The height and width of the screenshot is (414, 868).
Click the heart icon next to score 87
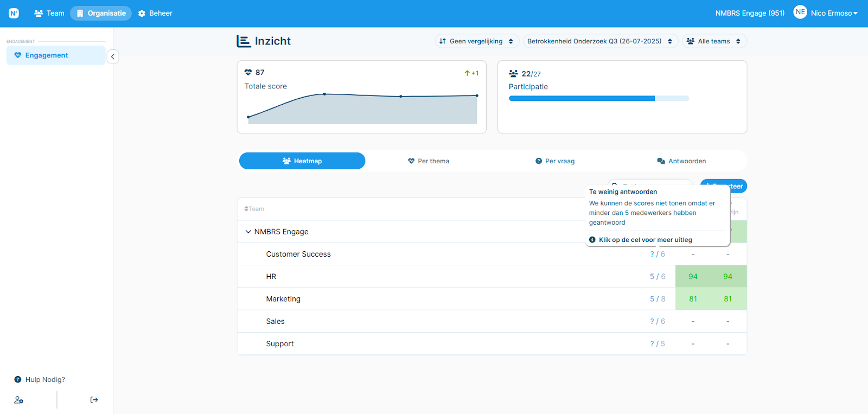pyautogui.click(x=248, y=72)
